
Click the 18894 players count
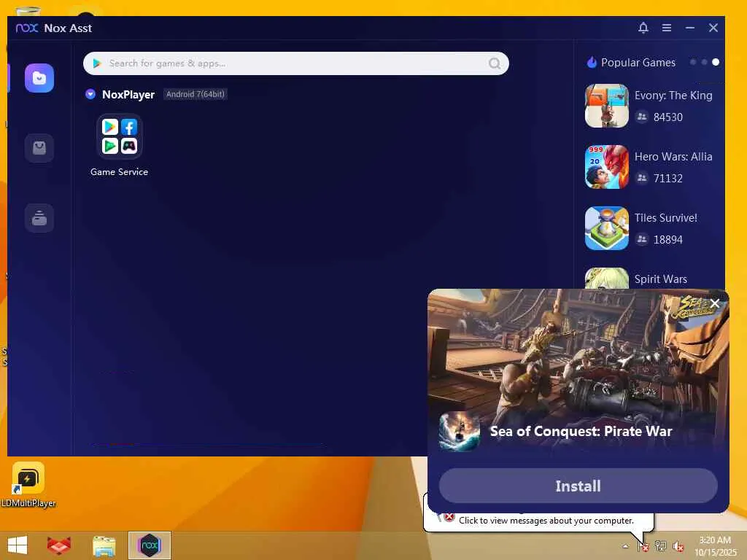pos(668,239)
